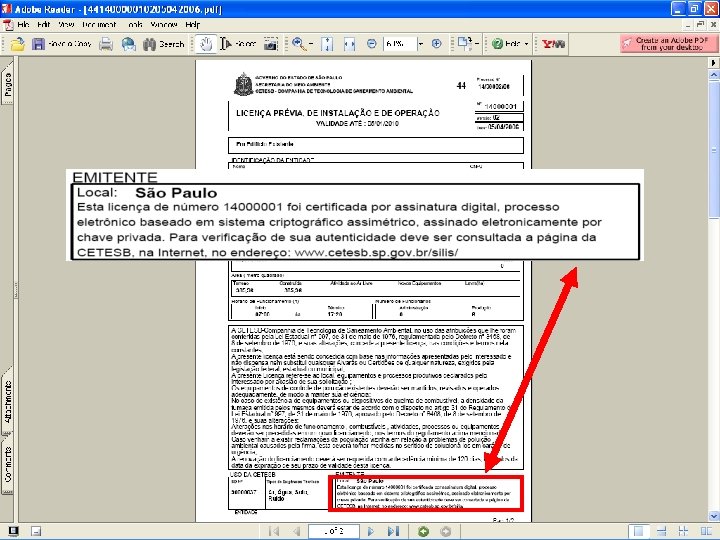Image resolution: width=720 pixels, height=540 pixels.
Task: Click the Search text button
Action: (x=172, y=44)
